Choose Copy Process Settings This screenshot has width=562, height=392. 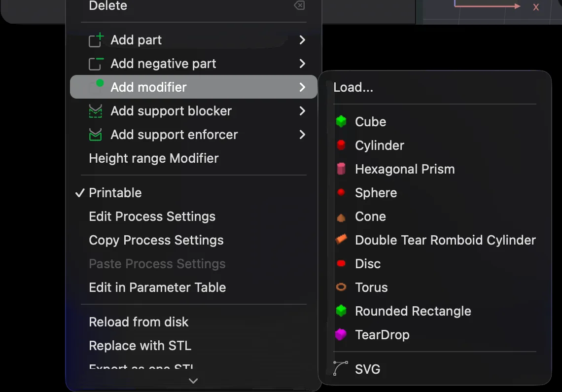pos(156,240)
